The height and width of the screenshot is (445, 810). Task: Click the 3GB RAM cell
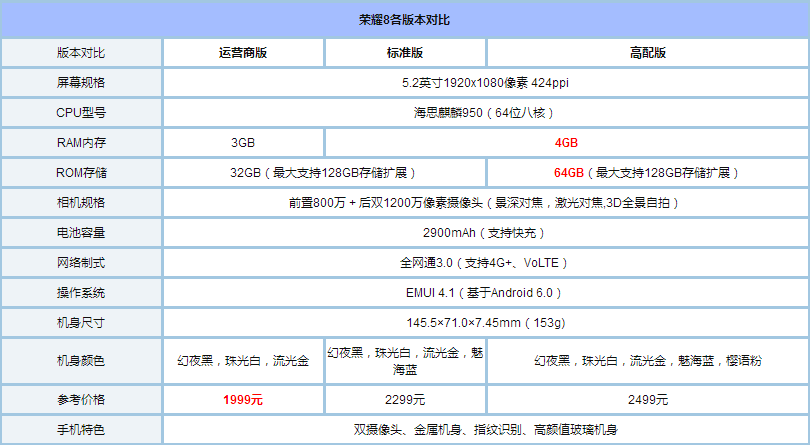point(243,143)
